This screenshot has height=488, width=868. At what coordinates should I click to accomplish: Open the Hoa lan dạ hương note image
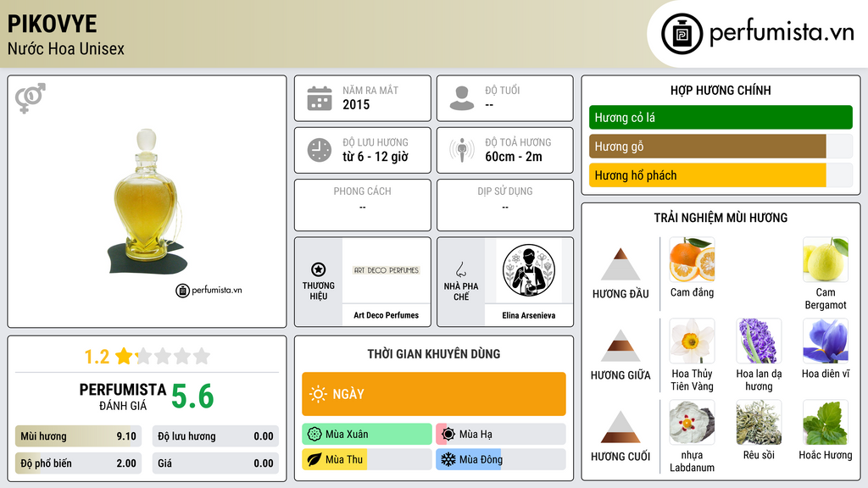coord(759,341)
